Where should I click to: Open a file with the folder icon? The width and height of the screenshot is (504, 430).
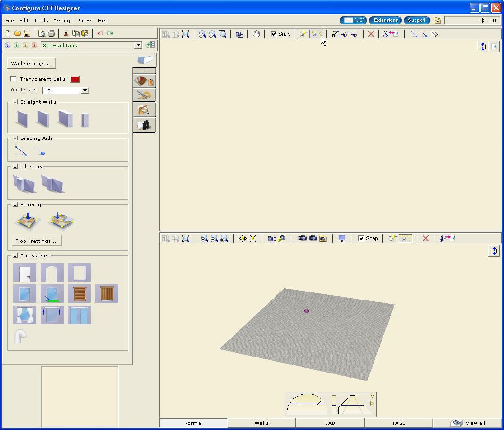pyautogui.click(x=17, y=33)
